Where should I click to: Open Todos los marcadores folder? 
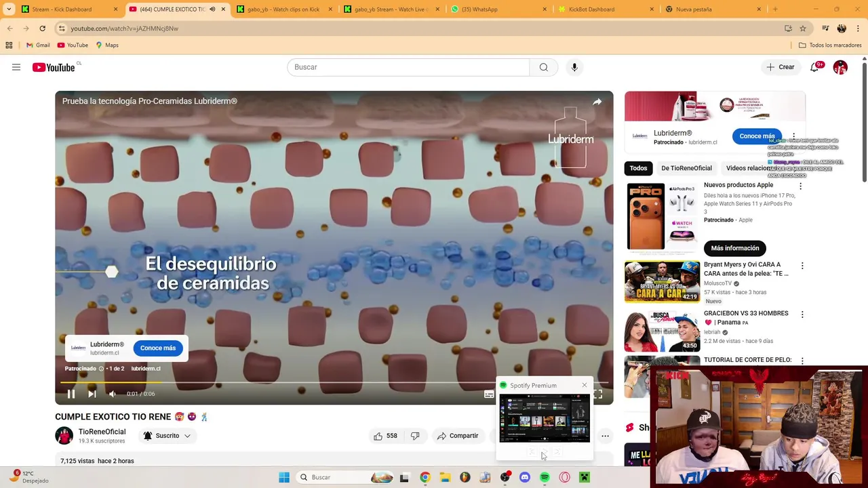[830, 45]
